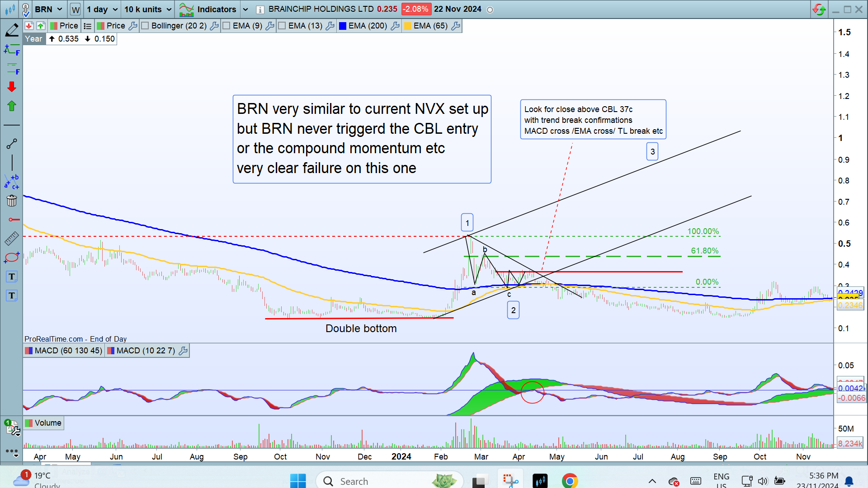
Task: Click the 'BRN very similar' text annotation
Action: (x=362, y=139)
